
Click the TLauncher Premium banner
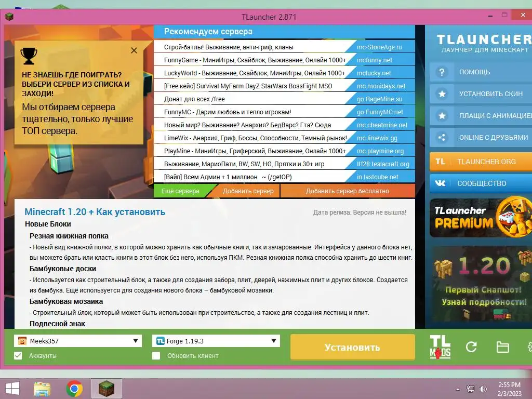coord(481,218)
